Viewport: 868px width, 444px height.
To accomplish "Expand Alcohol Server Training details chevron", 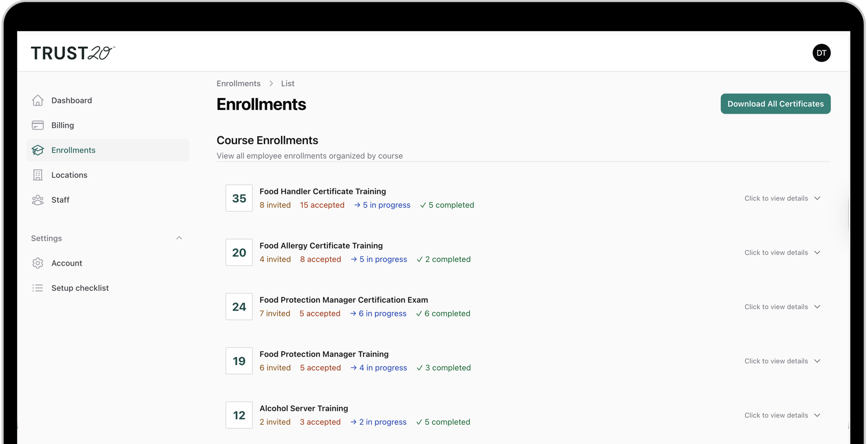I will click(x=817, y=415).
